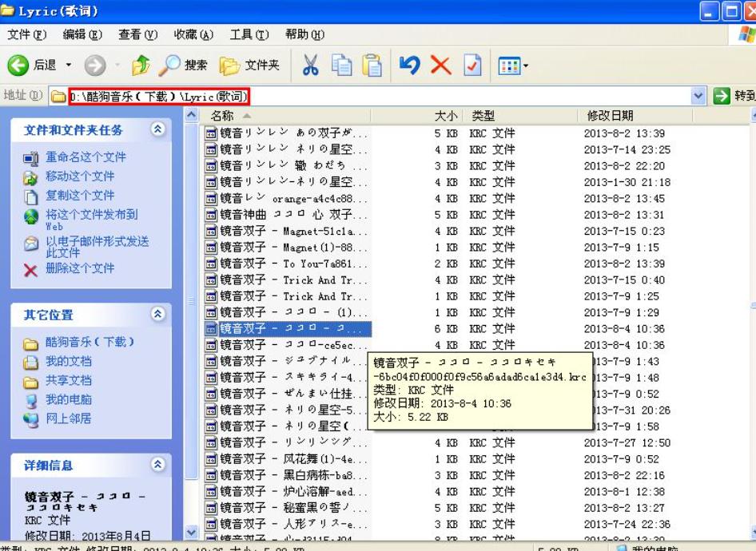Collapse the 文件和文件夹任务 panel
The height and width of the screenshot is (551, 756).
coord(158,129)
